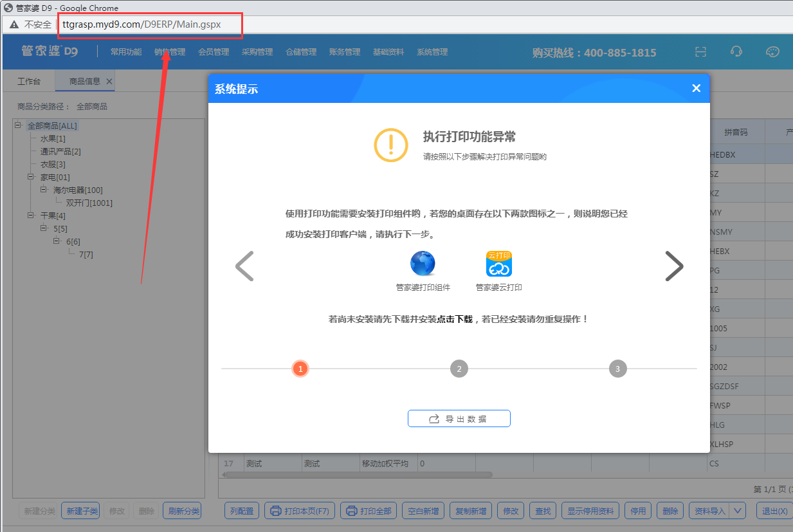
Task: Open the 资料导入 dropdown arrow
Action: coord(737,511)
